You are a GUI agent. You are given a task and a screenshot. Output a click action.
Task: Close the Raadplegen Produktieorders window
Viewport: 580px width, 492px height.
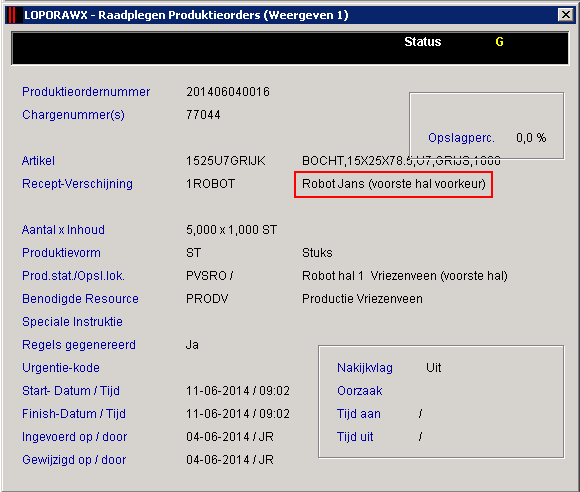pyautogui.click(x=566, y=15)
